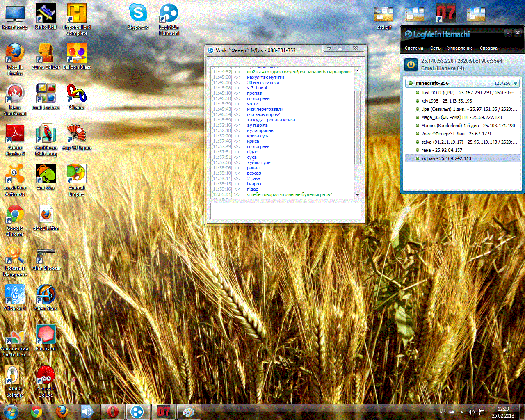Open the asd.gif desktop file
Screen dimensions: 525x420
click(x=384, y=17)
